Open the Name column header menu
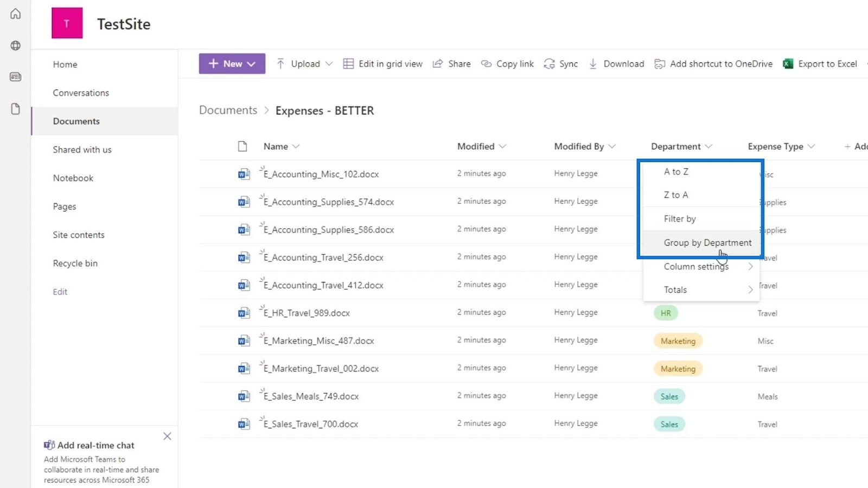 [x=282, y=146]
